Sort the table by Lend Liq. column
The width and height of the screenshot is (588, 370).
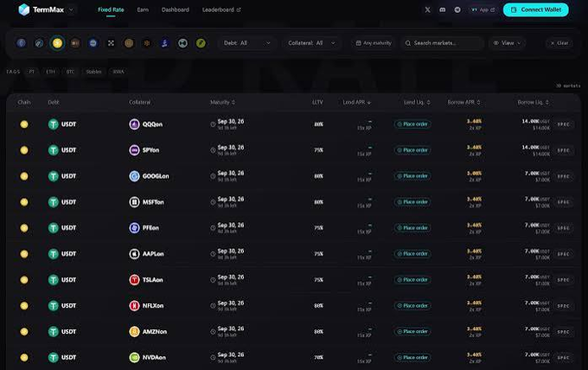(x=417, y=102)
